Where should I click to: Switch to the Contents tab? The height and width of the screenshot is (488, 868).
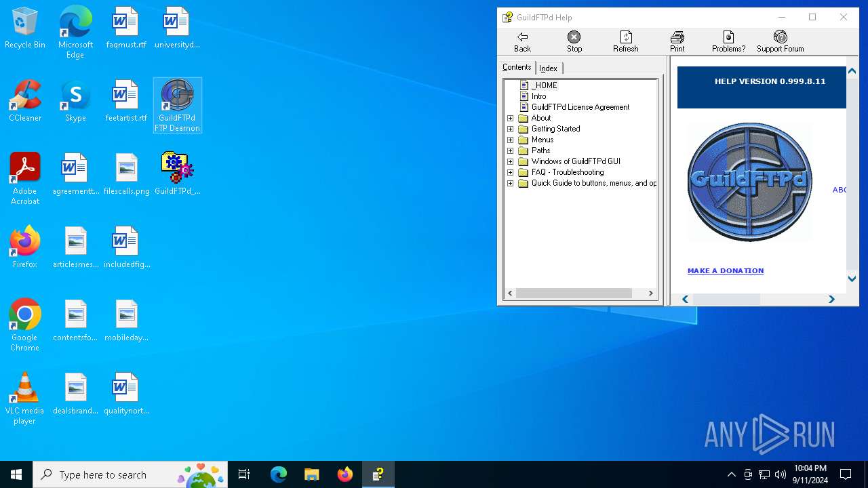(517, 67)
